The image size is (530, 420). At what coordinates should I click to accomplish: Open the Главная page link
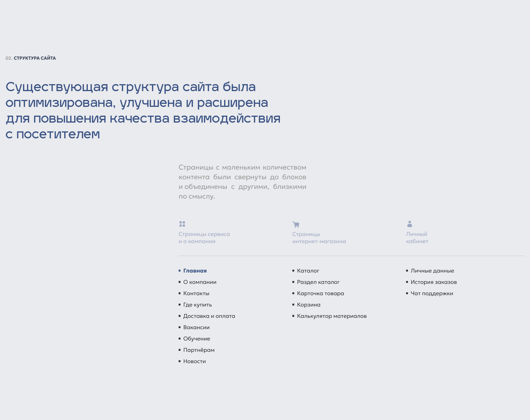[x=195, y=271]
